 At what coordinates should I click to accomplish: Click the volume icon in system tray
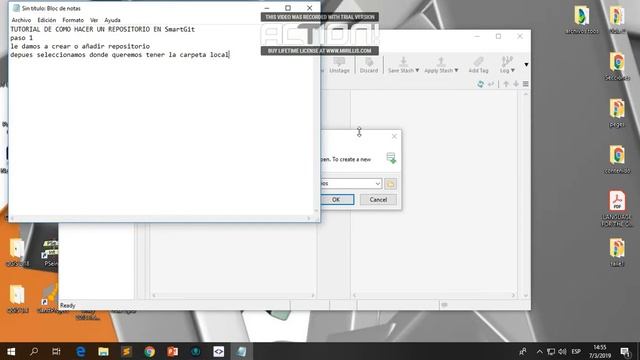coord(562,351)
